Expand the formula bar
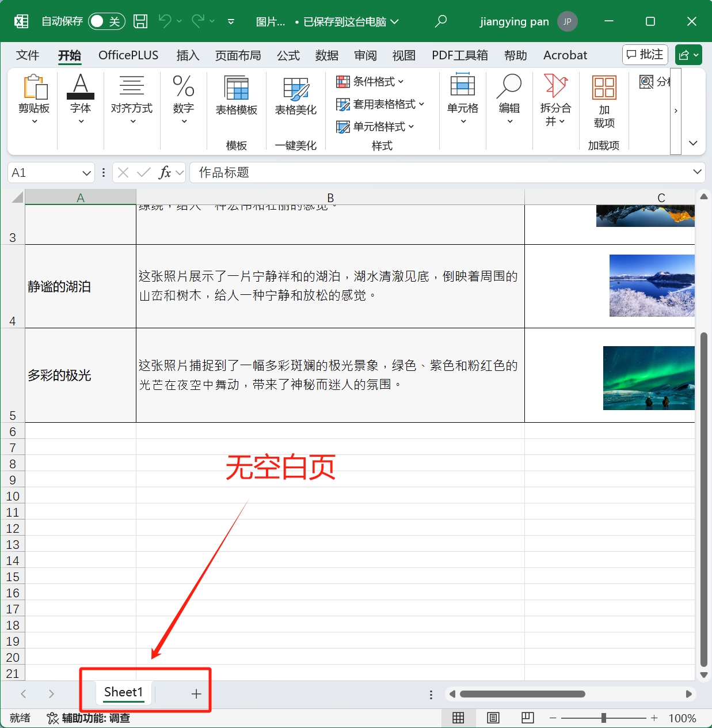 click(x=696, y=172)
